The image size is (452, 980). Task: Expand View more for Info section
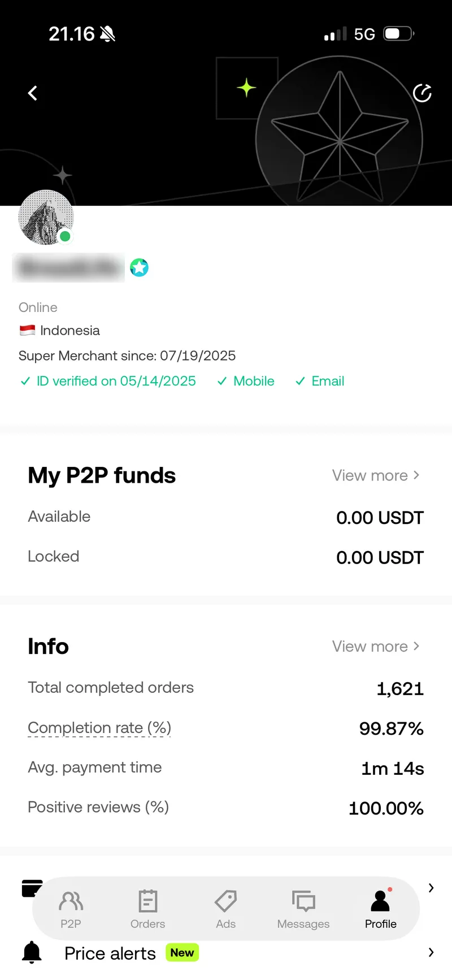[x=376, y=646]
